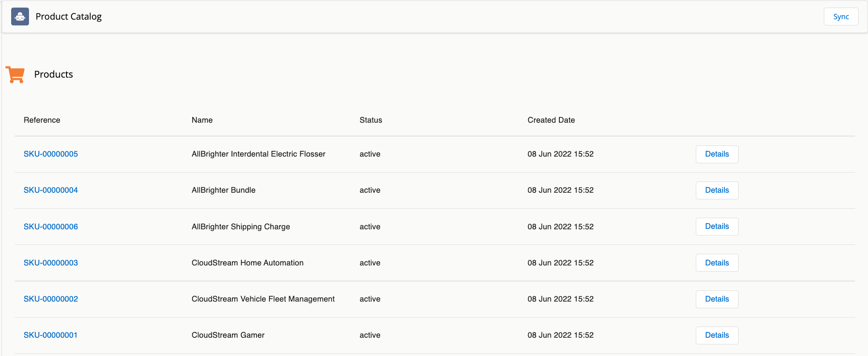Select the AllBrighter Interdental Electric Flosser name
868x356 pixels.
click(x=259, y=154)
